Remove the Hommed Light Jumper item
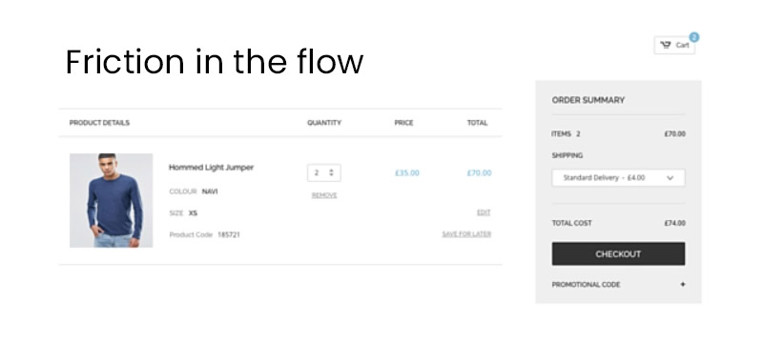763x362 pixels. click(324, 195)
